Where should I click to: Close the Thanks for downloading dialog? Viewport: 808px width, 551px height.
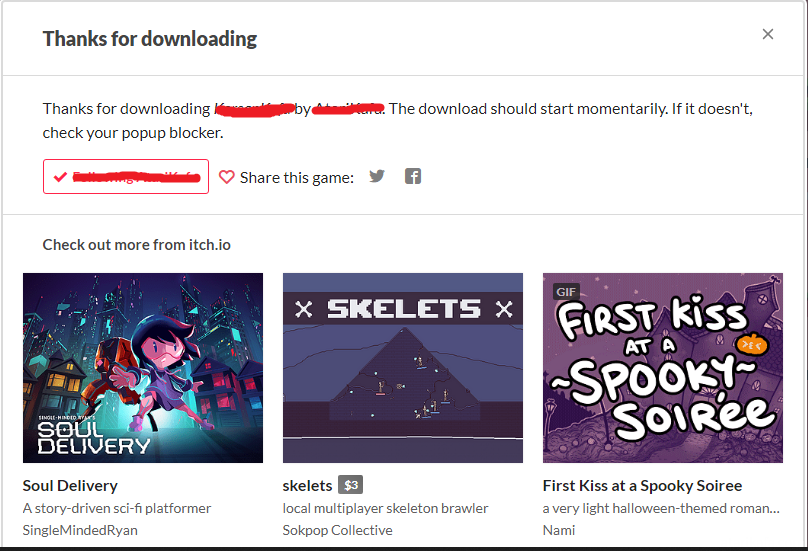pos(768,34)
